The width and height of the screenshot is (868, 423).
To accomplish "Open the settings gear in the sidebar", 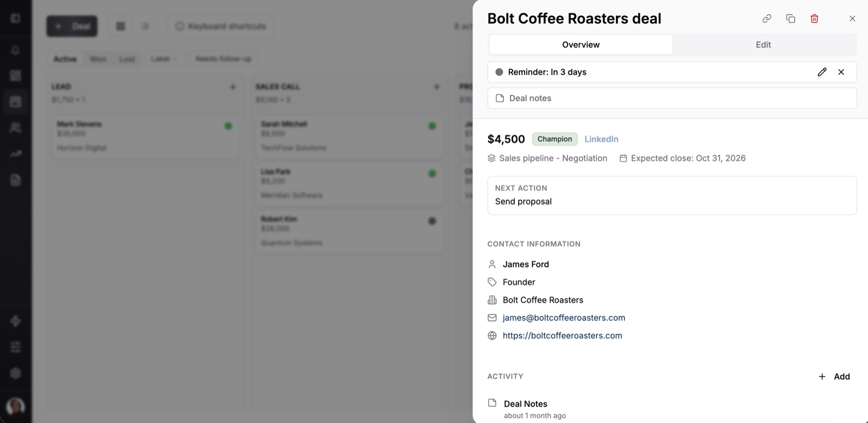I will (15, 373).
